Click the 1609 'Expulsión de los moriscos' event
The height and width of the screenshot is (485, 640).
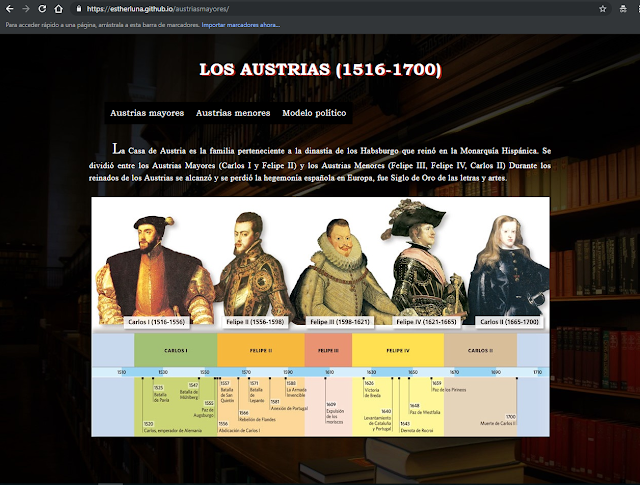point(335,413)
